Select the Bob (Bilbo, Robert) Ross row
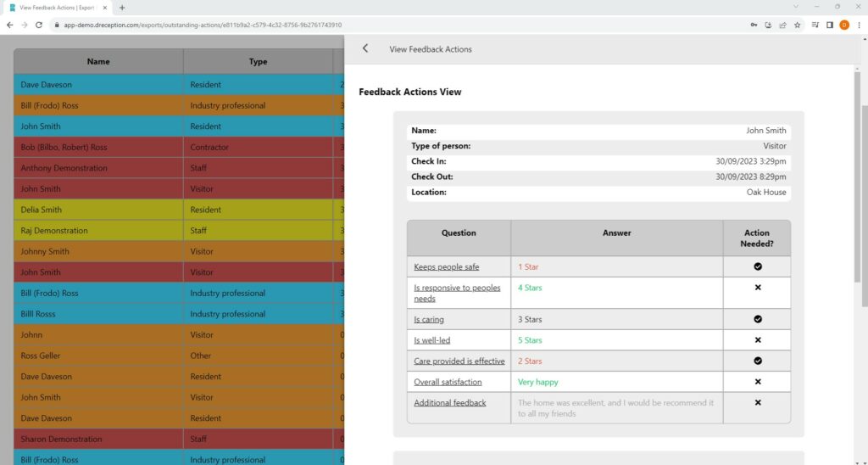868x465 pixels. (179, 147)
